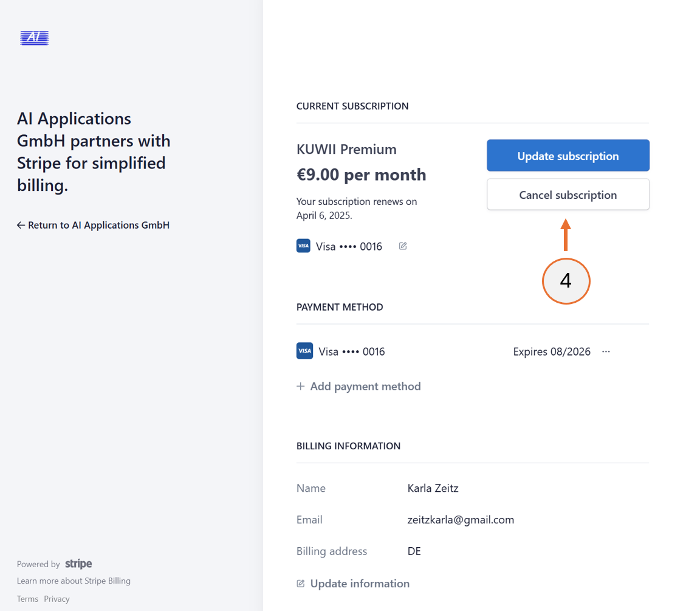This screenshot has height=611, width=700.
Task: Click the Visa card icon in Current Subscription
Action: coord(303,246)
